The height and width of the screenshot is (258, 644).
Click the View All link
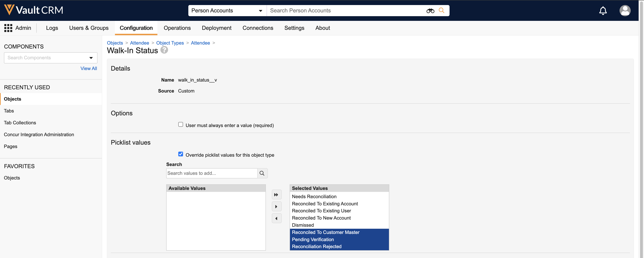pos(89,68)
